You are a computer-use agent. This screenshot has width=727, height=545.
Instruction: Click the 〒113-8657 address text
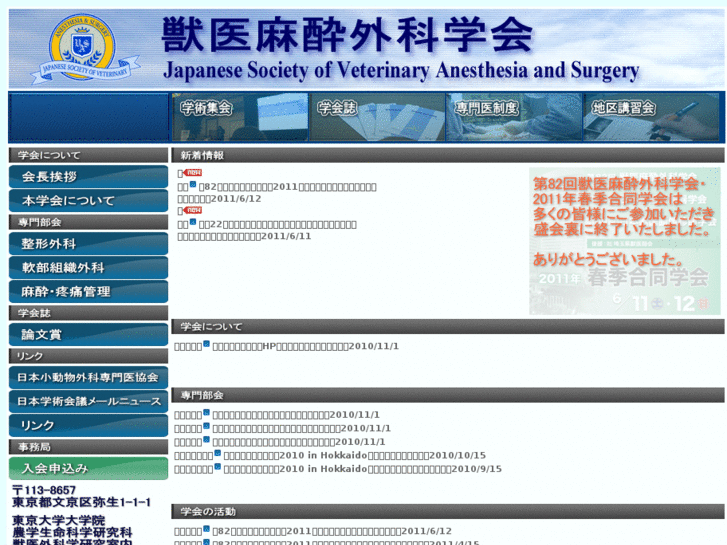click(44, 490)
